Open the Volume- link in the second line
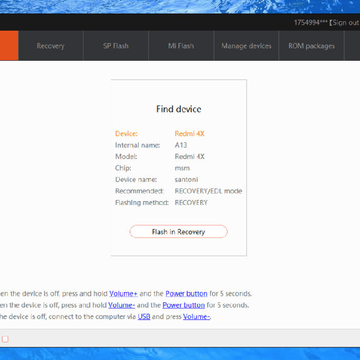Image resolution: width=360 pixels, height=360 pixels. tap(122, 305)
